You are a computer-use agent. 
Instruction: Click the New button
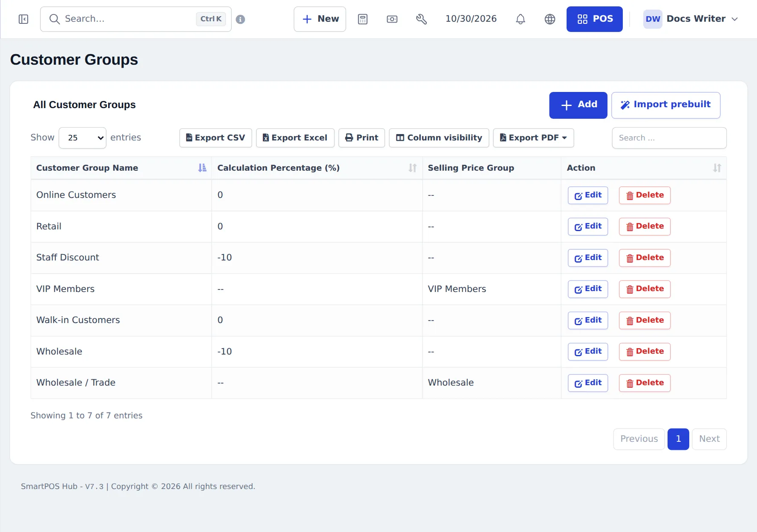(x=320, y=19)
